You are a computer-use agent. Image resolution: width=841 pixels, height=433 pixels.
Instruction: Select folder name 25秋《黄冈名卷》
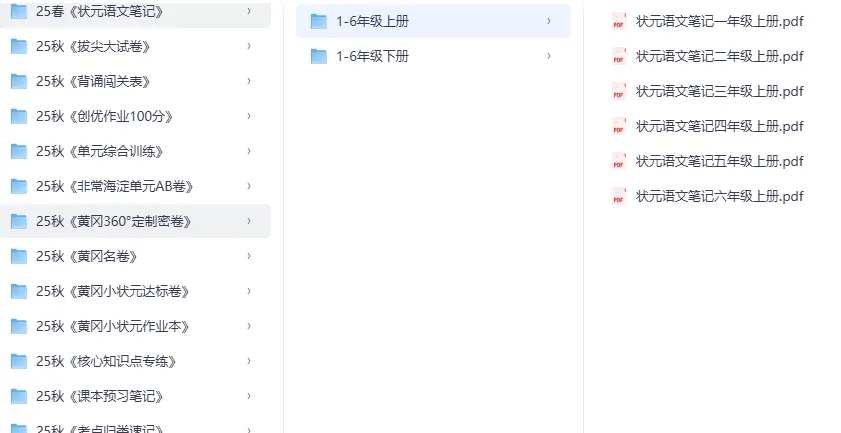[87, 256]
